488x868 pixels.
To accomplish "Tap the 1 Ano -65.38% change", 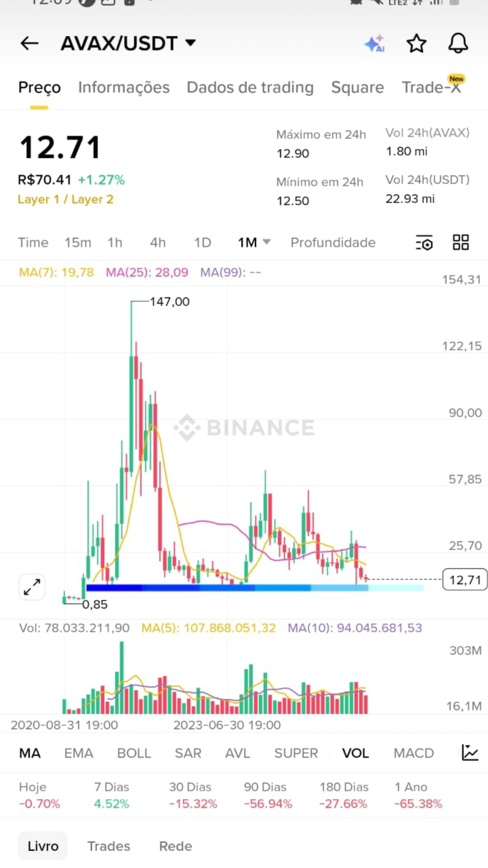I will pyautogui.click(x=418, y=795).
